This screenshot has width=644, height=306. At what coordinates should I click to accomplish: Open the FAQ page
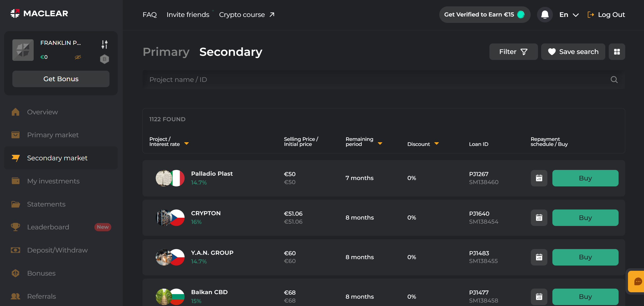[150, 15]
